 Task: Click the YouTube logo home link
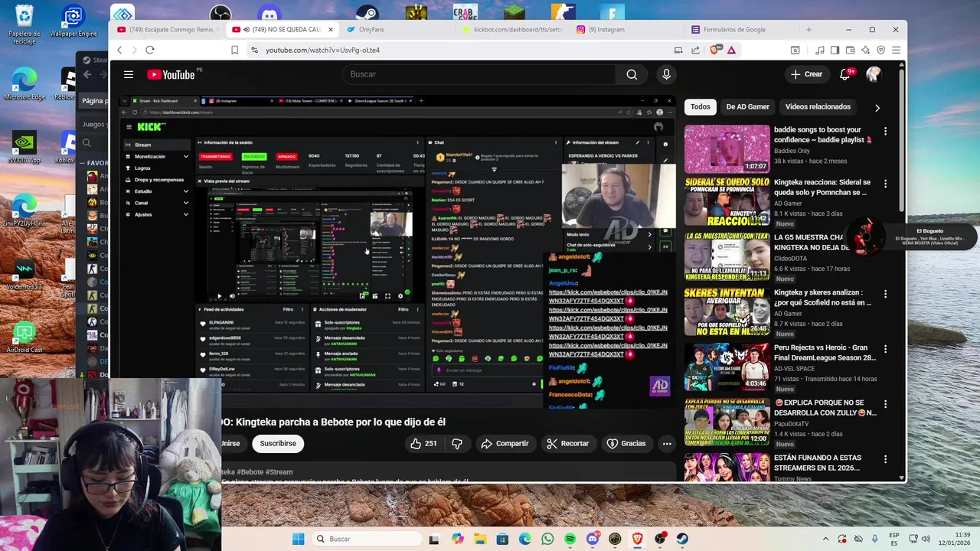pyautogui.click(x=171, y=74)
